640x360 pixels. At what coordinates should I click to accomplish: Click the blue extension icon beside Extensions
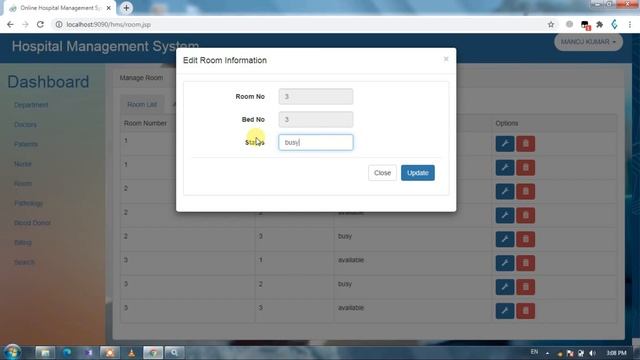click(614, 24)
